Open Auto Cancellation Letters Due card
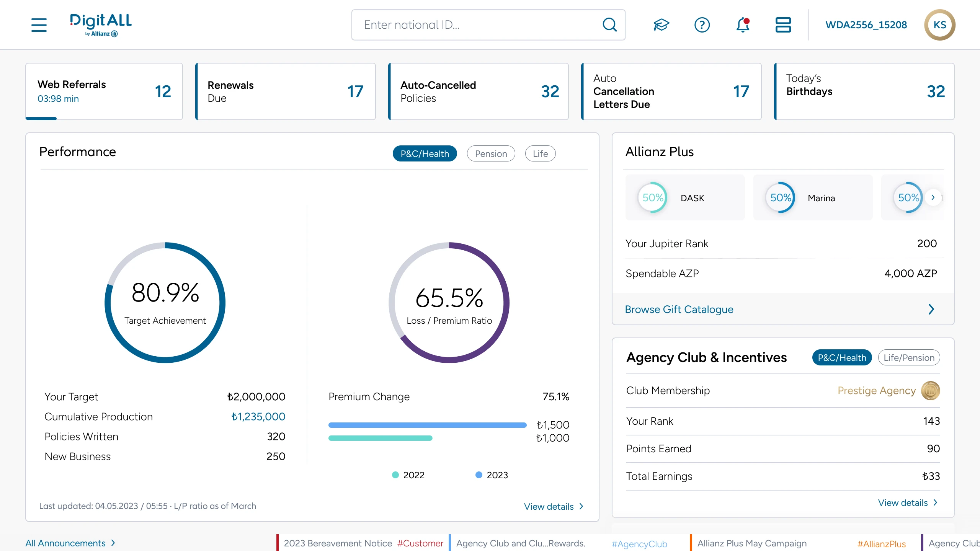 (671, 91)
